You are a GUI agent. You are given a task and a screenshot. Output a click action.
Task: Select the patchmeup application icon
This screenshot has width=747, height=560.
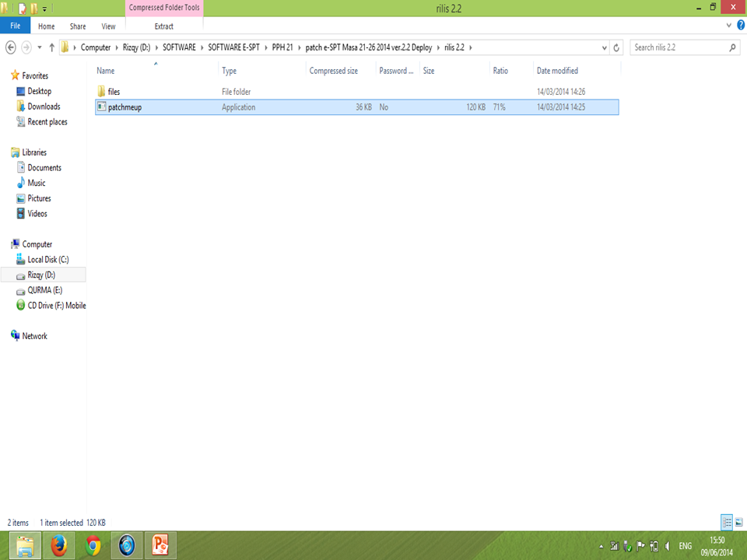pos(101,107)
